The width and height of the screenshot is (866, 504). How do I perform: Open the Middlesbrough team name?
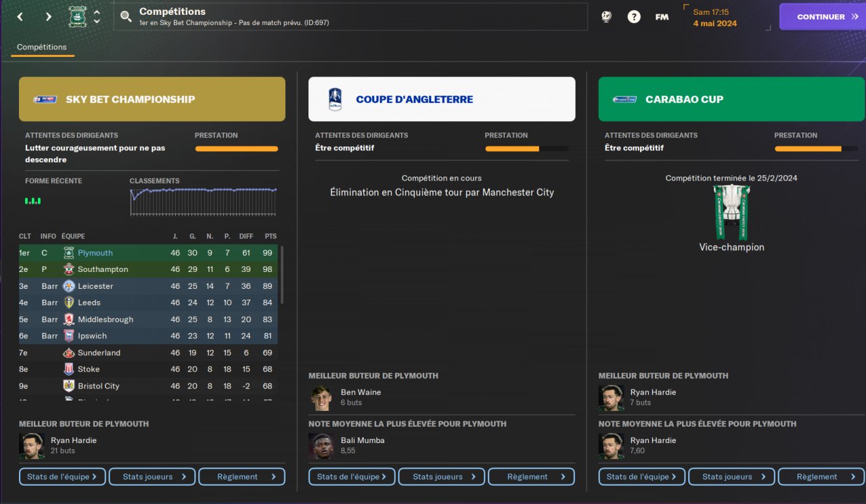click(106, 319)
